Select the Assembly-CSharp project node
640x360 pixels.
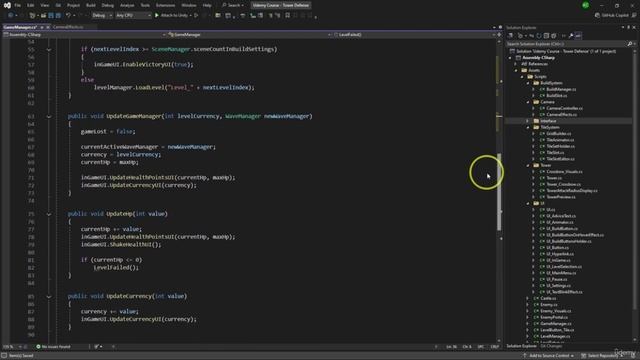point(538,58)
